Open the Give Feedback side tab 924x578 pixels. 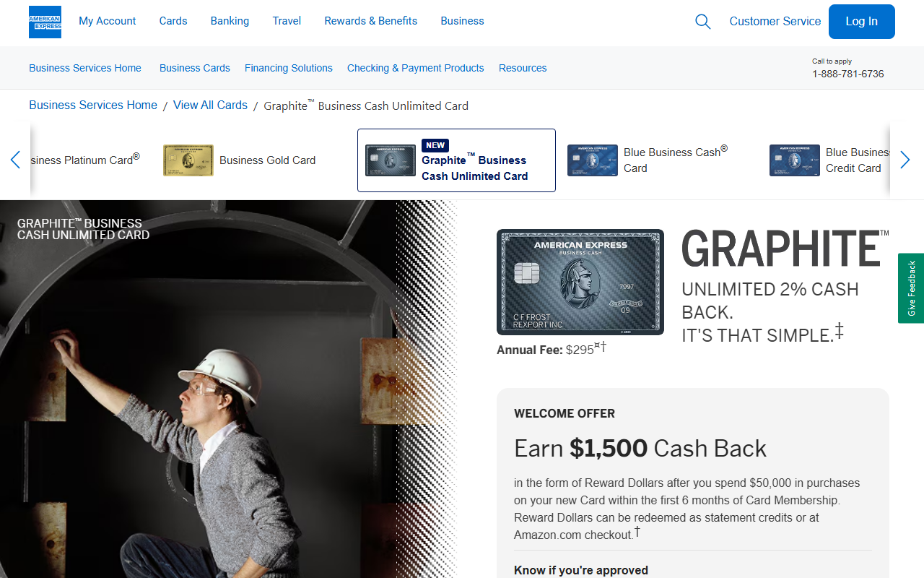[x=911, y=288]
